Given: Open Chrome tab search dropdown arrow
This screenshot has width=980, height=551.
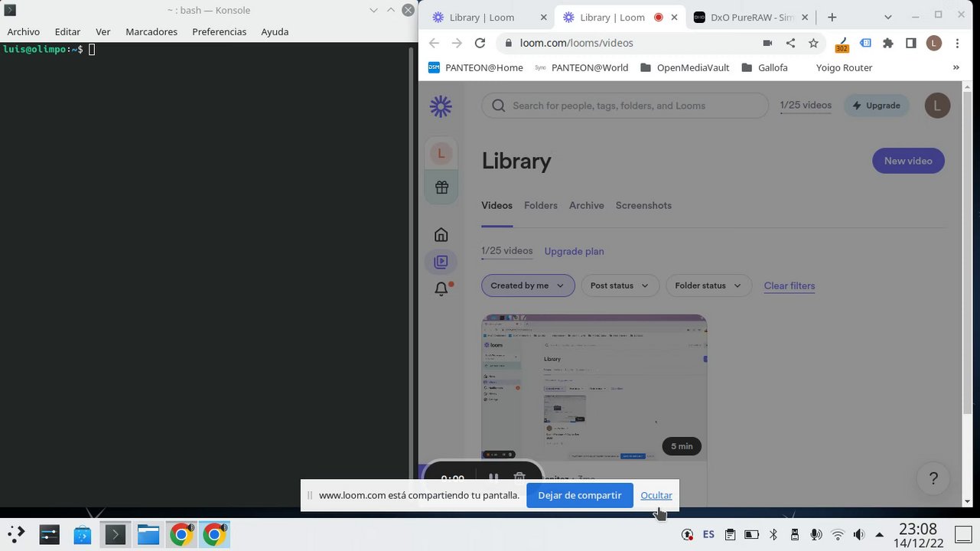Looking at the screenshot, I should pyautogui.click(x=888, y=17).
